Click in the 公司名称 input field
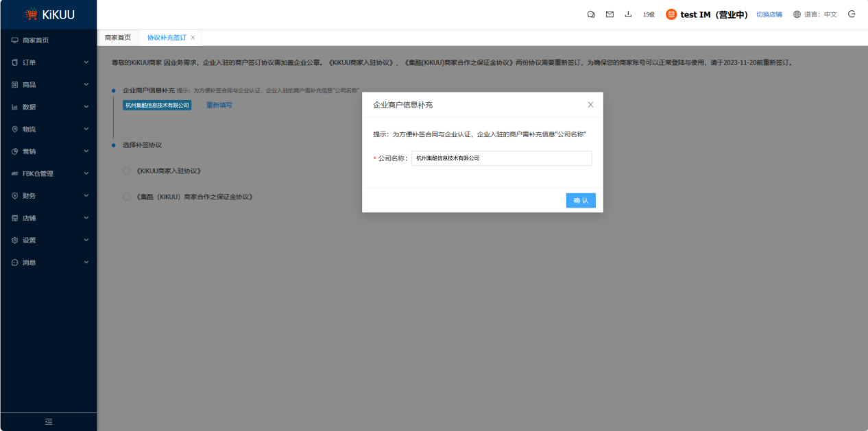This screenshot has width=868, height=431. tap(501, 158)
